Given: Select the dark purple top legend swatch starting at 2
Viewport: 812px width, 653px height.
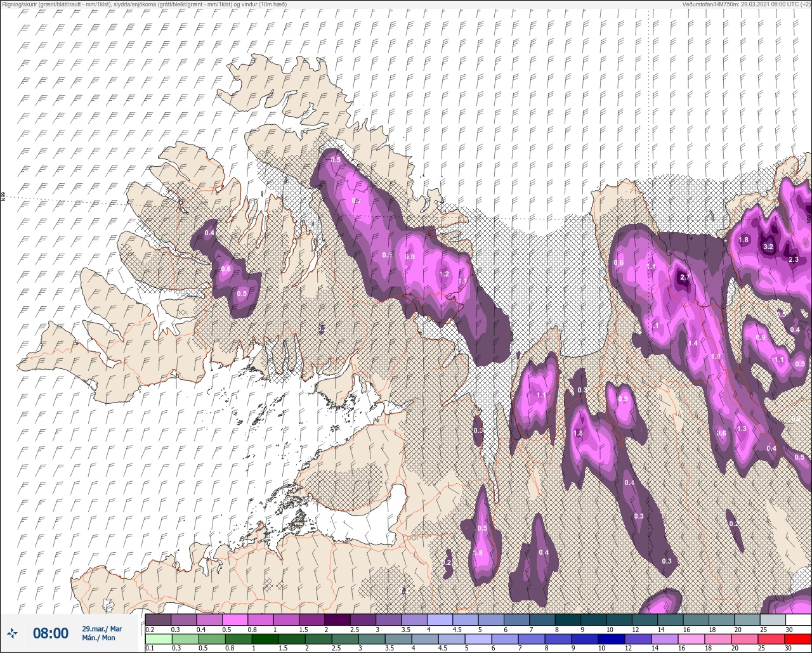Looking at the screenshot, I should coord(337,619).
